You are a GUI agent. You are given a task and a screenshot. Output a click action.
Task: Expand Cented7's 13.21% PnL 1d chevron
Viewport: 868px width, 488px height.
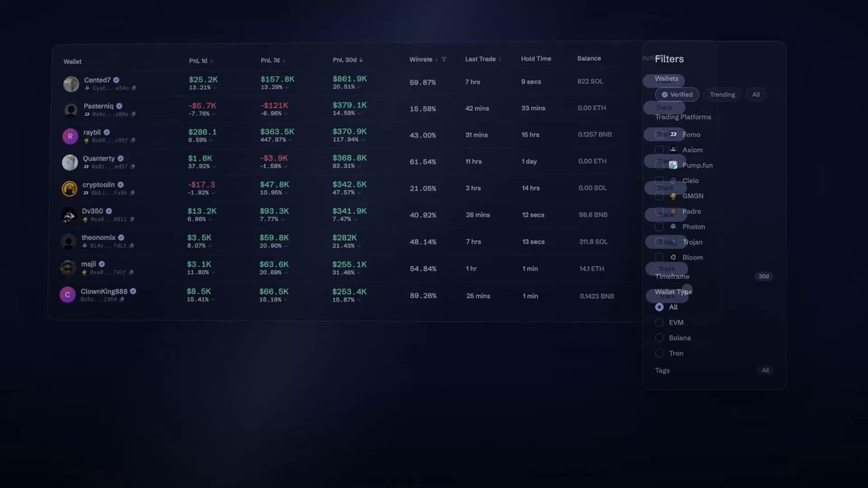coord(215,88)
